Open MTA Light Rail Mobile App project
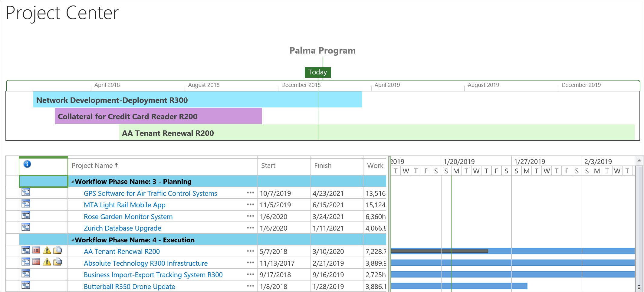Viewport: 644px width, 292px height. coord(125,205)
